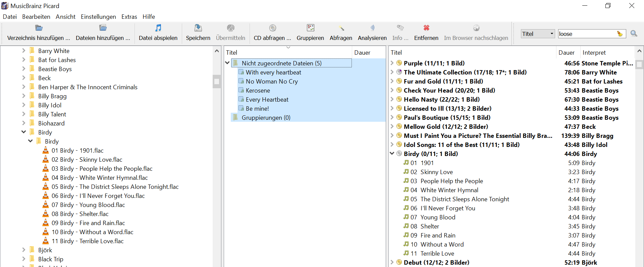Open the Hilfe menu
This screenshot has width=644, height=267.
click(x=149, y=16)
